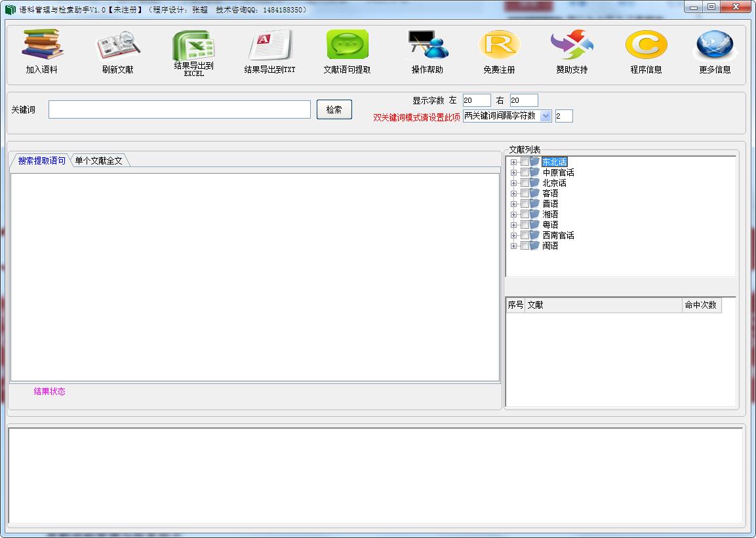The height and width of the screenshot is (538, 756).
Task: Check the 粤语 checkbox
Action: tap(525, 225)
